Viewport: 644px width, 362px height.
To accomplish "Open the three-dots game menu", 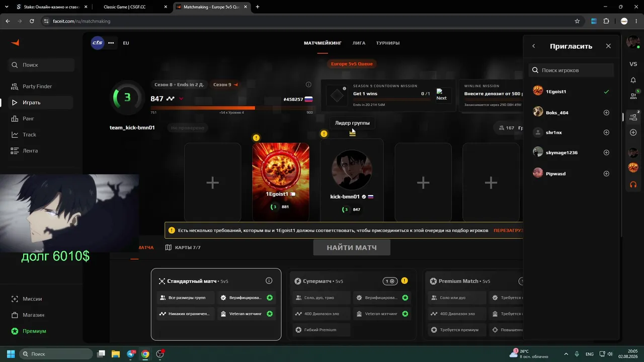I will (111, 43).
